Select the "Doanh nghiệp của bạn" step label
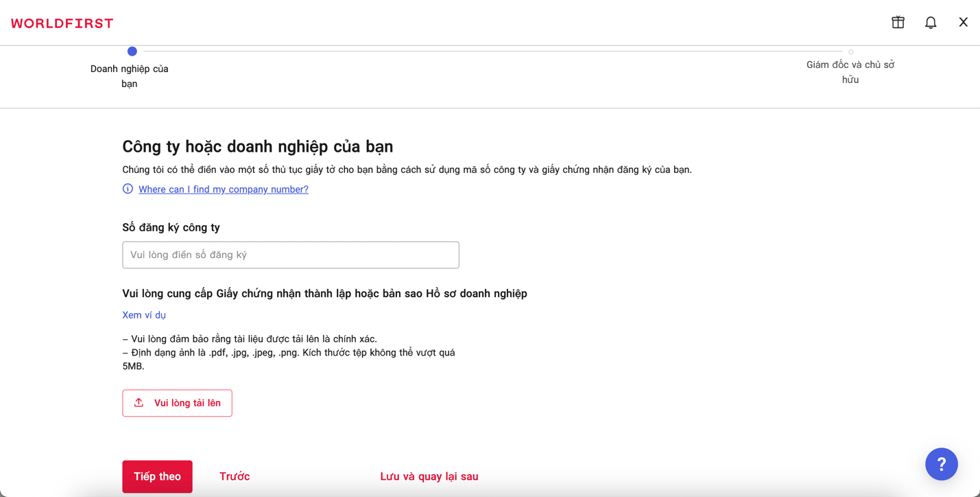980x497 pixels. pyautogui.click(x=130, y=76)
